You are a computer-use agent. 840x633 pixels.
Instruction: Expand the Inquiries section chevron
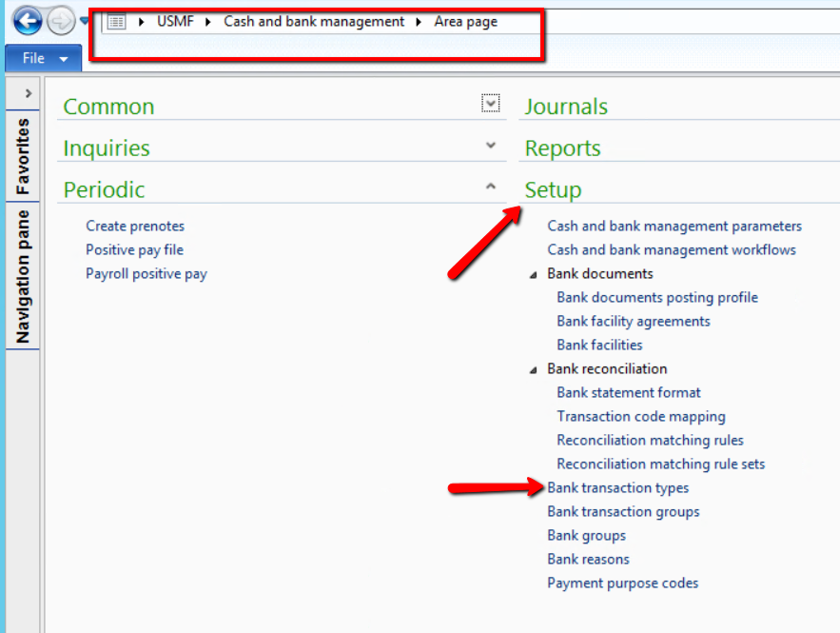[x=490, y=147]
